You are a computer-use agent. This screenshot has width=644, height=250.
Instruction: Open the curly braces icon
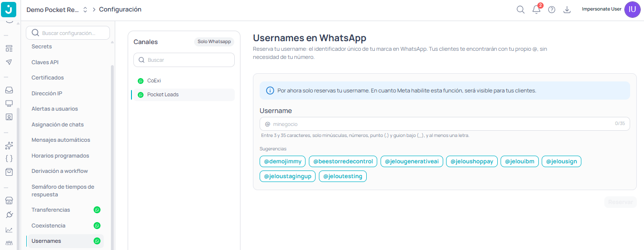9,159
